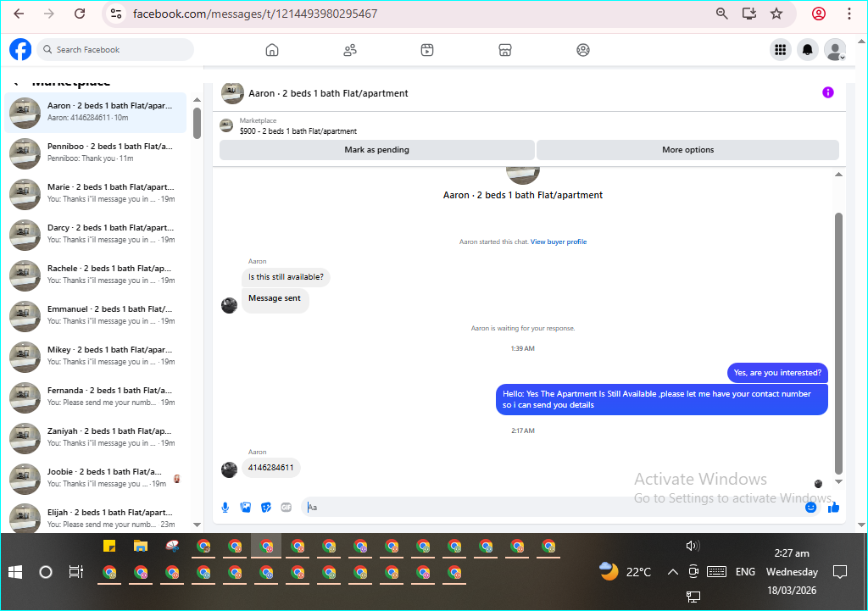Open the 22°C weather widget

(x=626, y=572)
